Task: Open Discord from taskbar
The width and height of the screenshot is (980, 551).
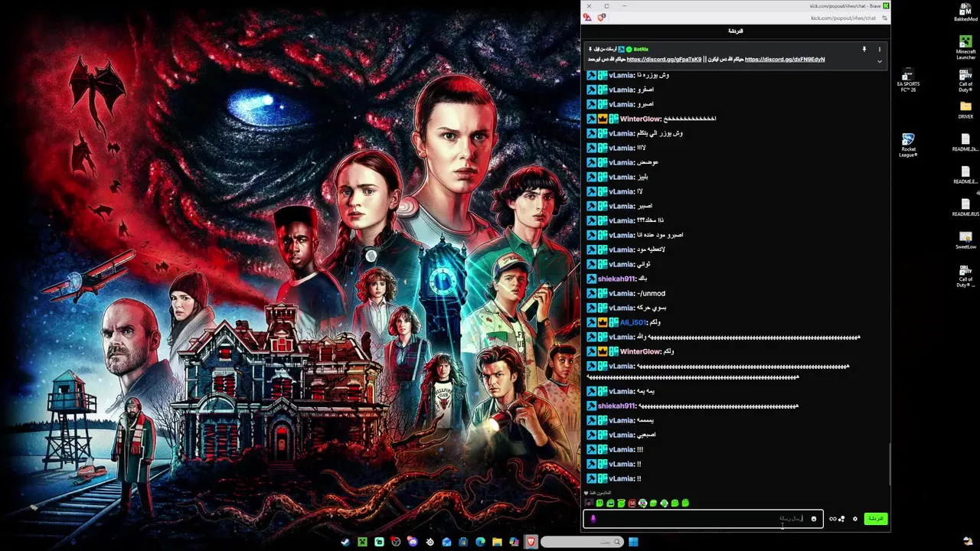Action: 413,542
